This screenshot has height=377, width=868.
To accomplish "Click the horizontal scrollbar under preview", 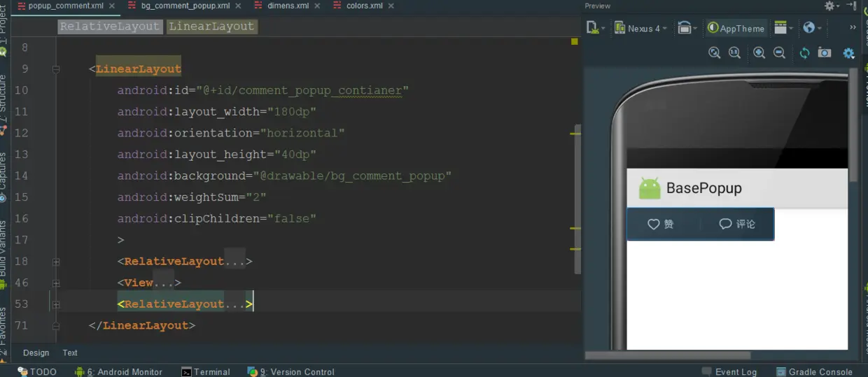I will click(x=668, y=355).
